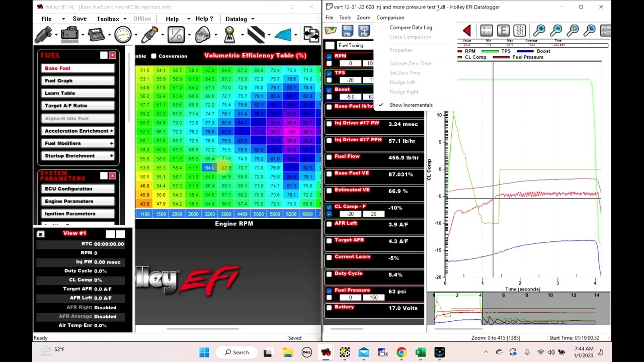The width and height of the screenshot is (644, 362).
Task: Close the FUEL panel with red X
Action: [112, 55]
